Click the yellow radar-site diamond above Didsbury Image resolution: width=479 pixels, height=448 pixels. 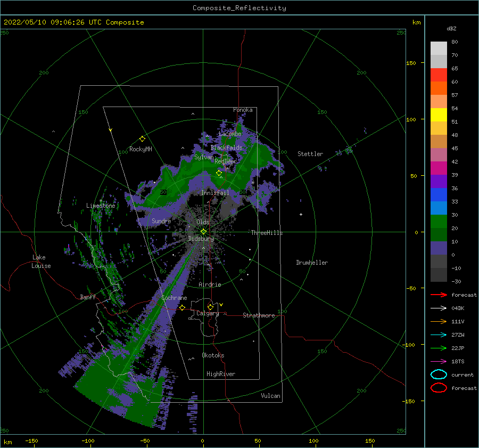(203, 232)
